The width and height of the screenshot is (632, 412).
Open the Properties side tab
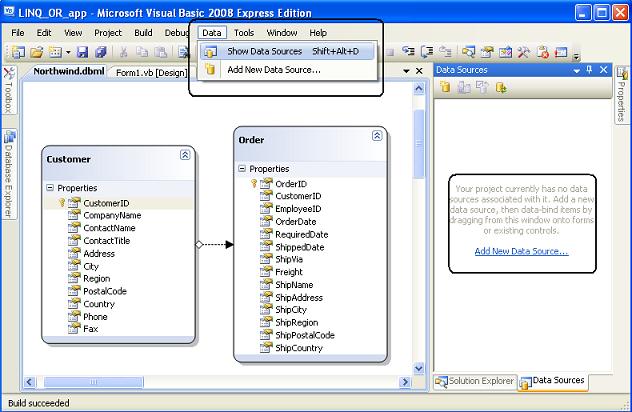tap(622, 95)
